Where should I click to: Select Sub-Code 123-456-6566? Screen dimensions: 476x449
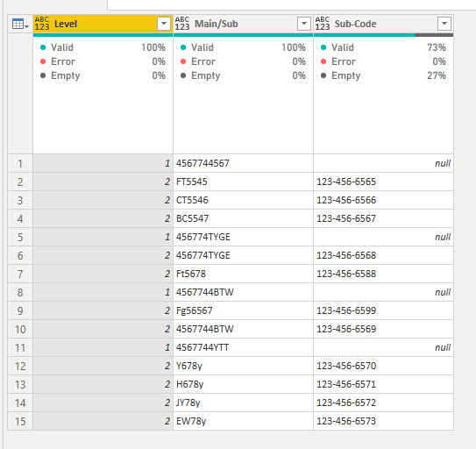pos(383,200)
